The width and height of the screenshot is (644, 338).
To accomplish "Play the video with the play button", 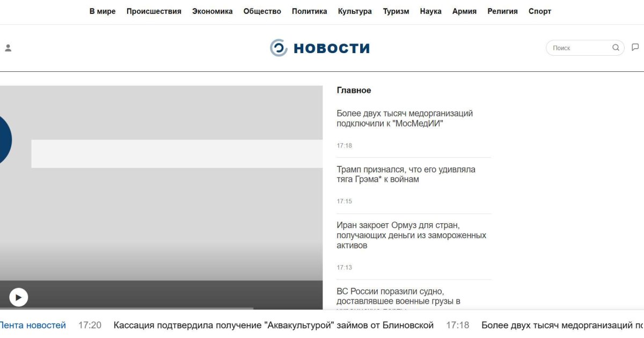I will pos(19,297).
